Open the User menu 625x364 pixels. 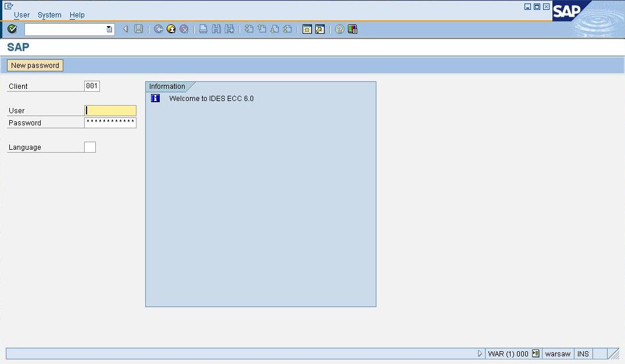click(21, 15)
